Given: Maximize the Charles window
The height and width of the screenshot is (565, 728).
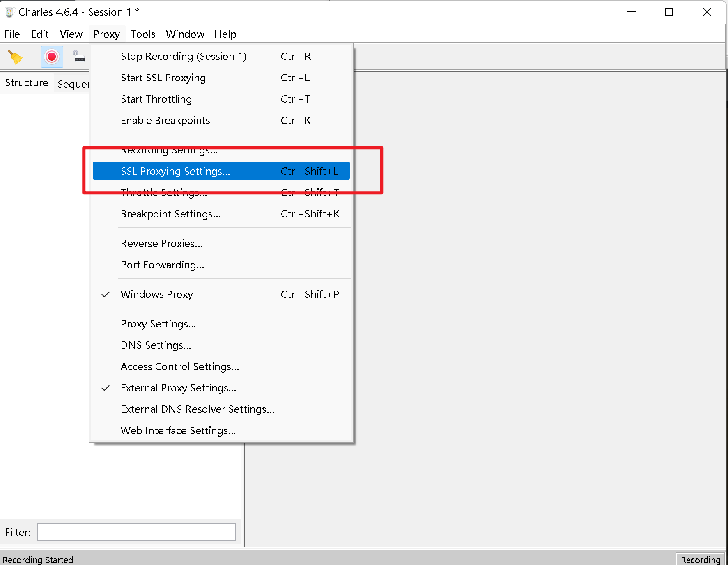Looking at the screenshot, I should coord(669,12).
